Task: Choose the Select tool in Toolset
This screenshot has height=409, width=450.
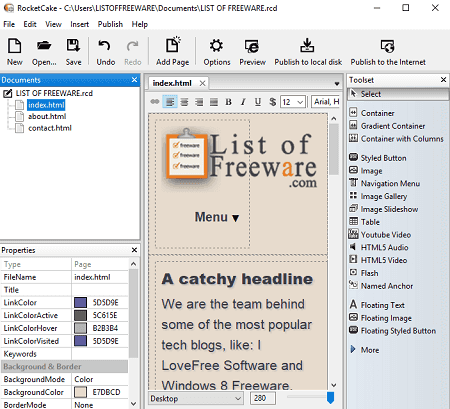Action: tap(398, 94)
